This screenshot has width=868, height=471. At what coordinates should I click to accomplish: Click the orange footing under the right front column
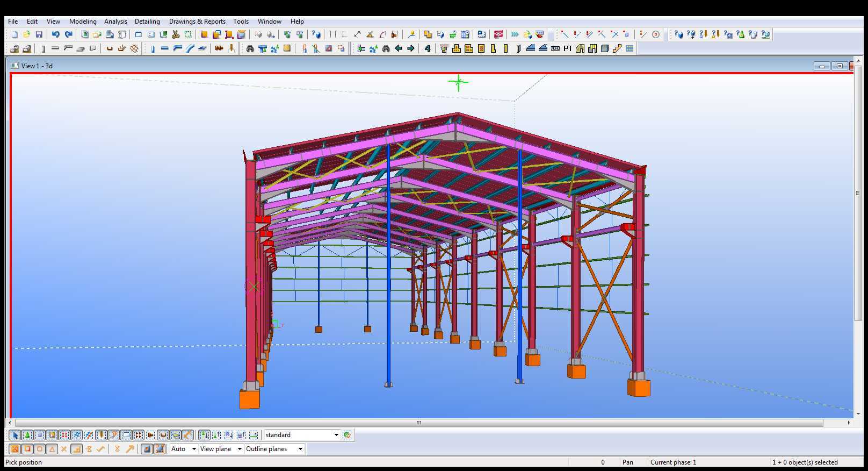[639, 388]
